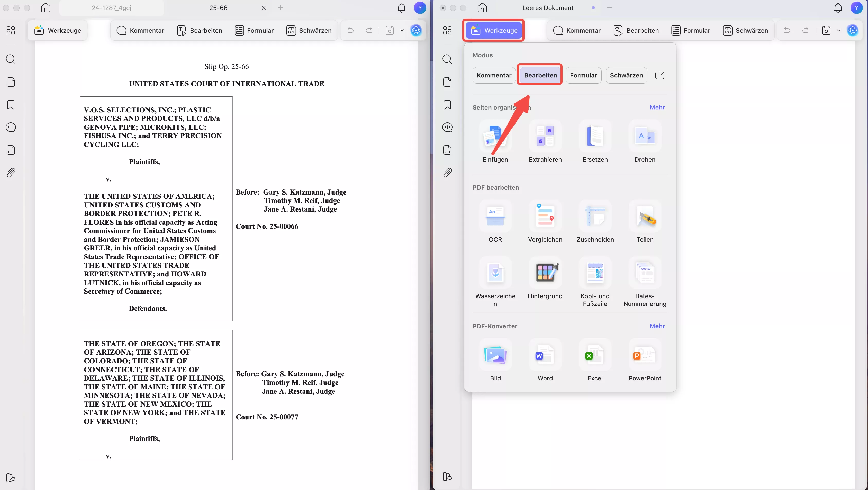This screenshot has width=868, height=490.
Task: Open the bookmarks panel in left sidebar
Action: (11, 105)
